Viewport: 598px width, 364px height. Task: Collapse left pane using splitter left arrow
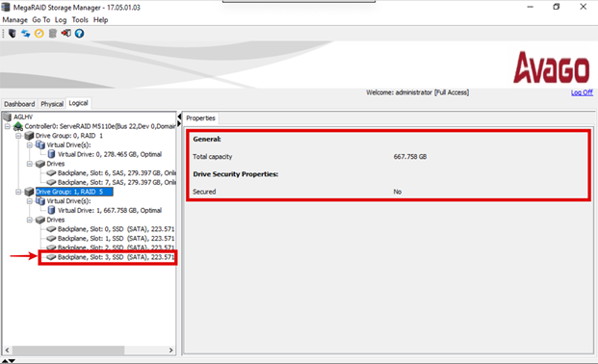tap(179, 117)
